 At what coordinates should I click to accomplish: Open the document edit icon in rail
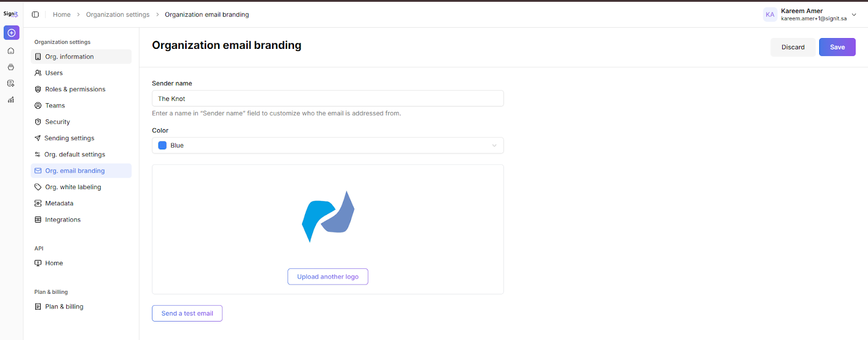click(x=11, y=84)
